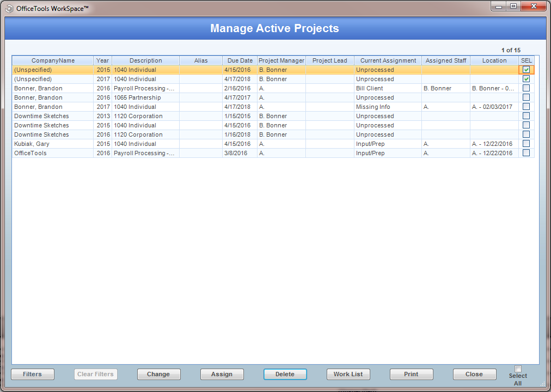The width and height of the screenshot is (551, 392).
Task: Sort by Due Date column header
Action: 240,60
